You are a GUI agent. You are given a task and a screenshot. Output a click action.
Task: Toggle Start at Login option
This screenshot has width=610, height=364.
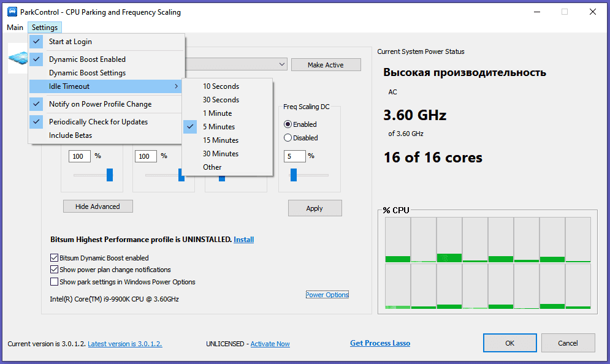pos(106,42)
